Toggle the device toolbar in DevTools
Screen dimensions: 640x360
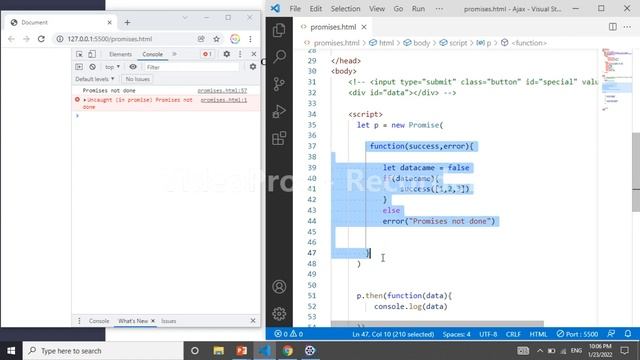click(x=92, y=54)
